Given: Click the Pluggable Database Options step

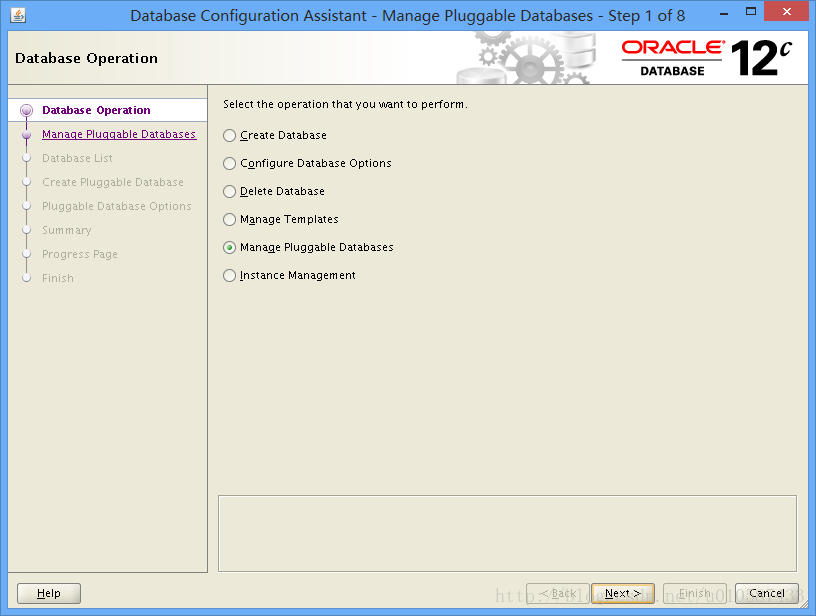Looking at the screenshot, I should pos(117,206).
